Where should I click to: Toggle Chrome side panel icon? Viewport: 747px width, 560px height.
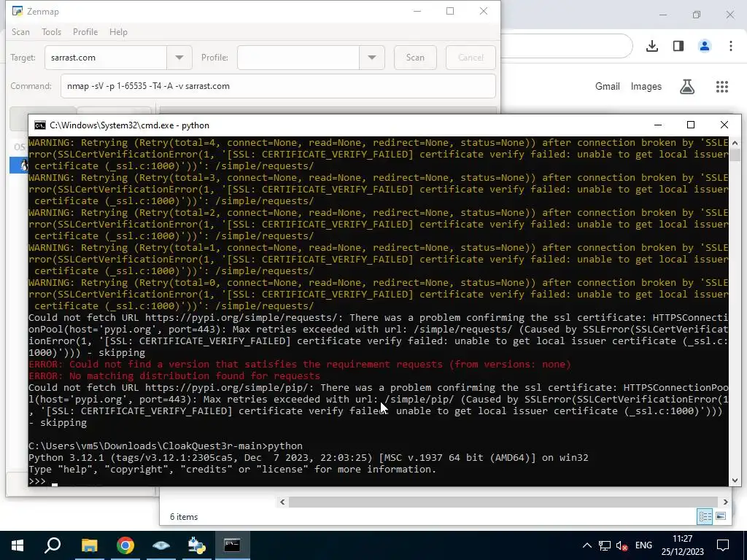point(678,46)
